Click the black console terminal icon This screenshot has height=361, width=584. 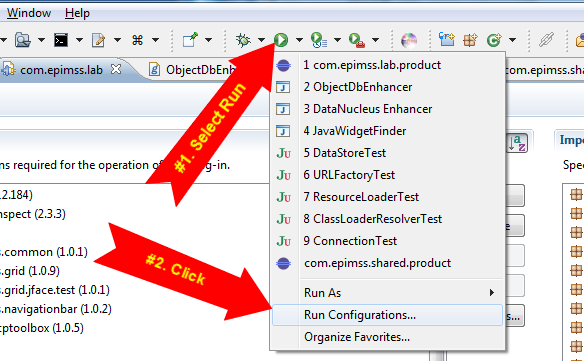click(61, 40)
